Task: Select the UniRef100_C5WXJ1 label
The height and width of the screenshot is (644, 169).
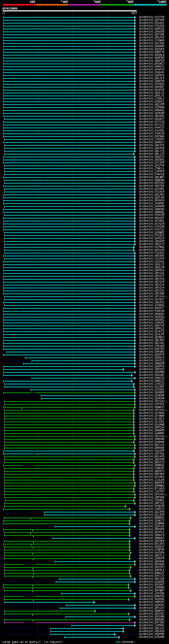Action: point(152,169)
